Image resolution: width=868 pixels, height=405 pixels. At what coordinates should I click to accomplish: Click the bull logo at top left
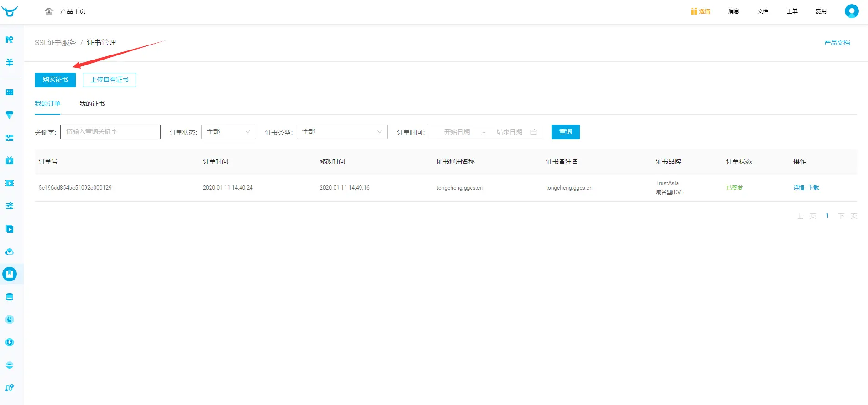[10, 11]
